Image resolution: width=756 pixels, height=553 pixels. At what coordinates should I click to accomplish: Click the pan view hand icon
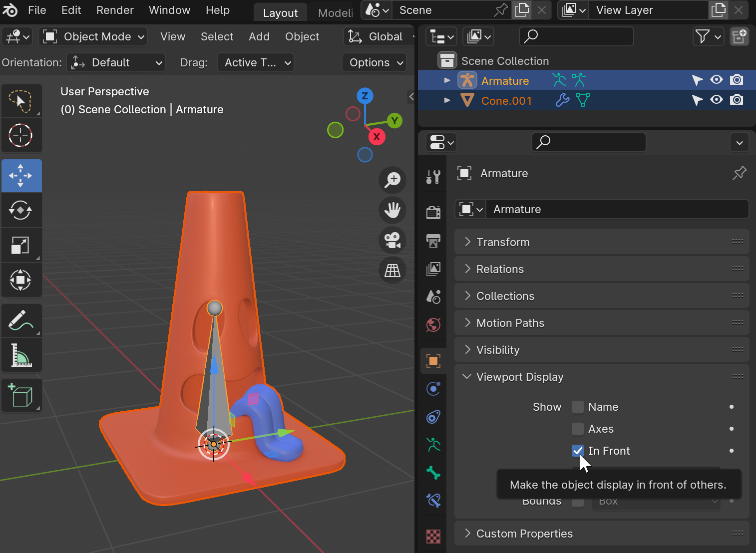tap(392, 210)
